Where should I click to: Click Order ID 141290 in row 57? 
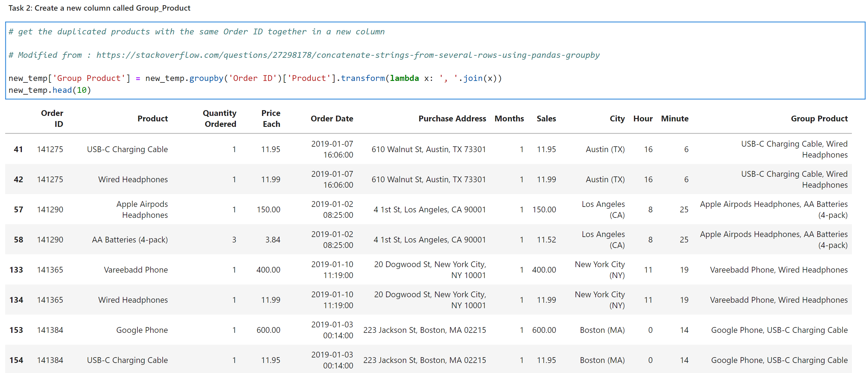(50, 209)
